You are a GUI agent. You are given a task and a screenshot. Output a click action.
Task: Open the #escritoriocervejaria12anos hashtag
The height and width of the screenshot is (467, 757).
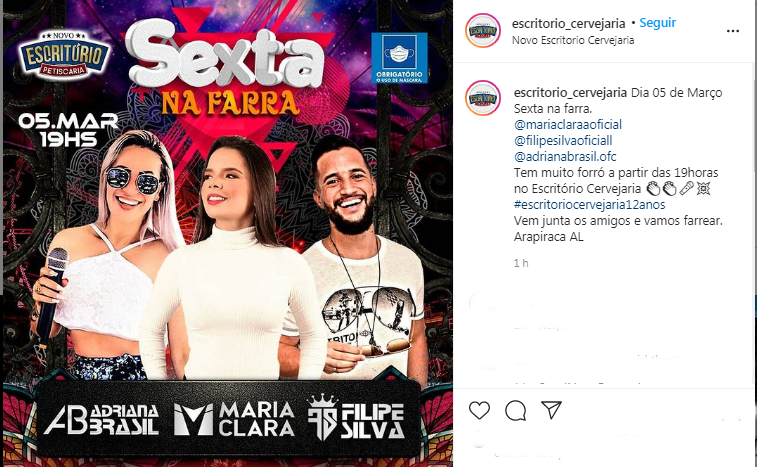pos(589,204)
